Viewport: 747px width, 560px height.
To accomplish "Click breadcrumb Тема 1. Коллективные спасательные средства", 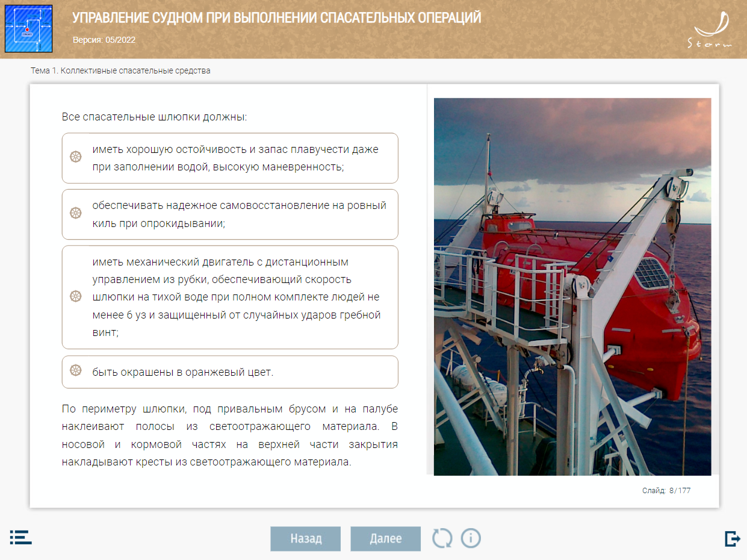I will 120,70.
